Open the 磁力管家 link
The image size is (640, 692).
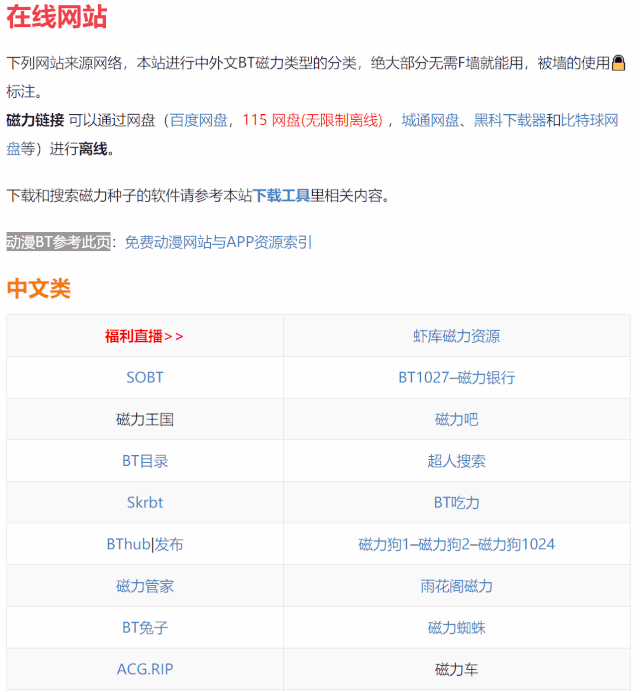click(145, 586)
